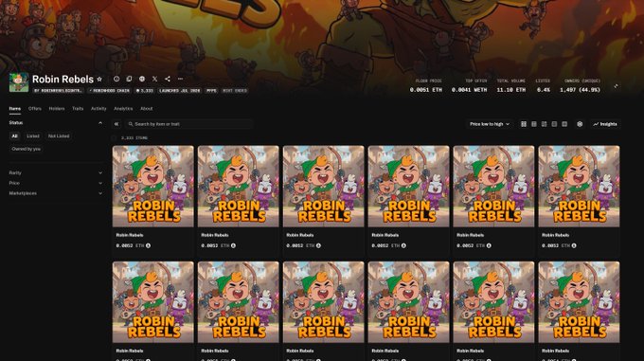Click the 3,333 supply badge

[x=145, y=90]
